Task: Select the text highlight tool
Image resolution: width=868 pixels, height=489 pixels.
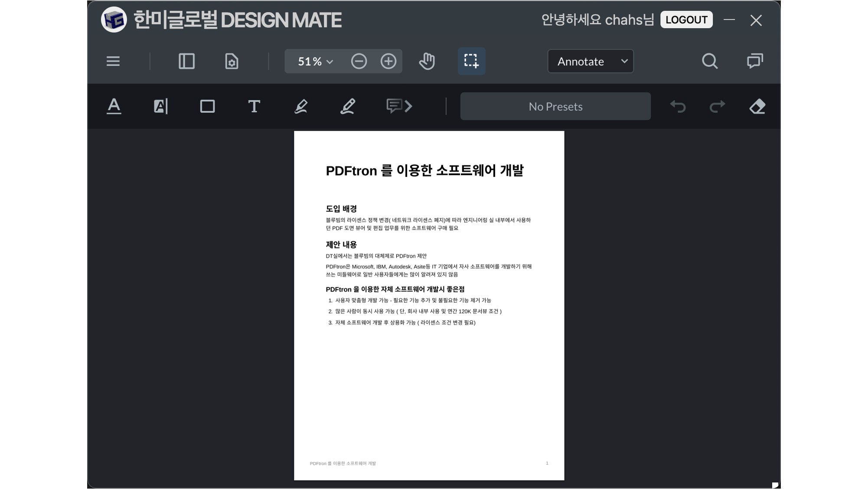Action: point(161,106)
